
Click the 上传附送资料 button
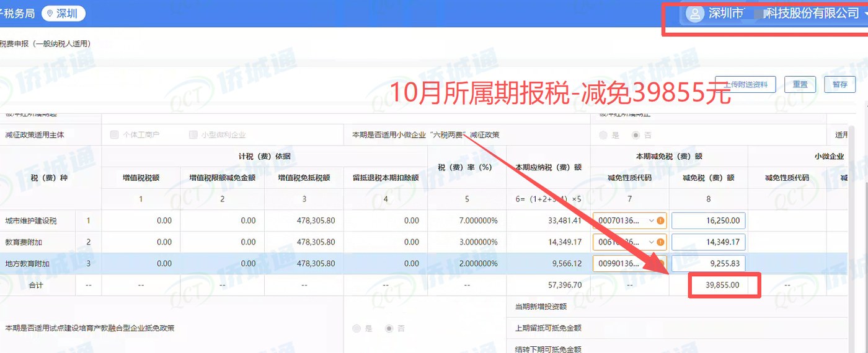click(745, 84)
